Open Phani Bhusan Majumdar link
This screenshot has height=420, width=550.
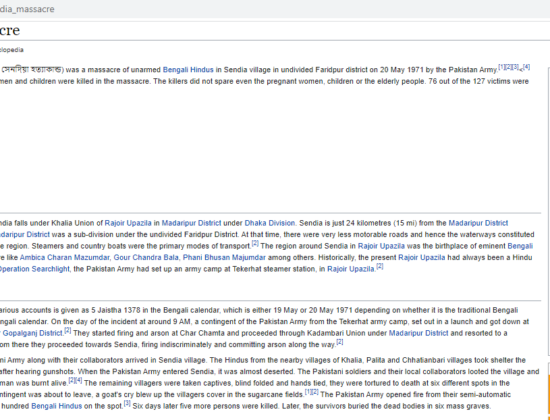[224, 258]
